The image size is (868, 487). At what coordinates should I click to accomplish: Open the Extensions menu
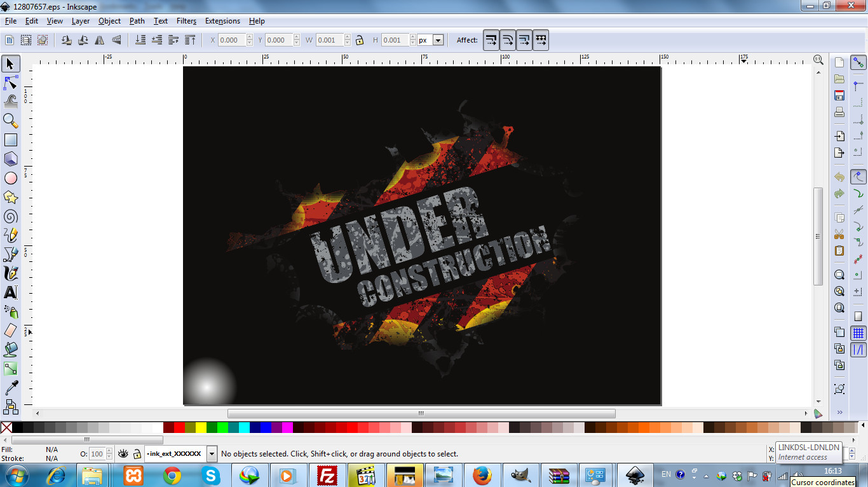[x=222, y=21]
